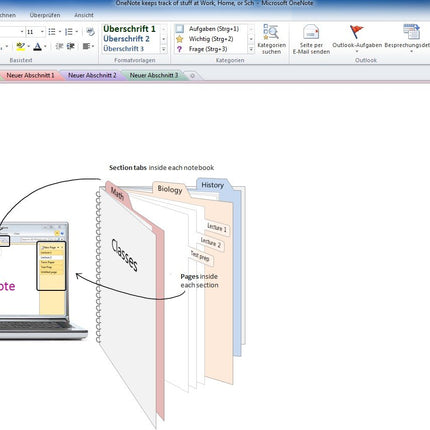Click the 'Section tabs inside each notebook' caption

(161, 168)
